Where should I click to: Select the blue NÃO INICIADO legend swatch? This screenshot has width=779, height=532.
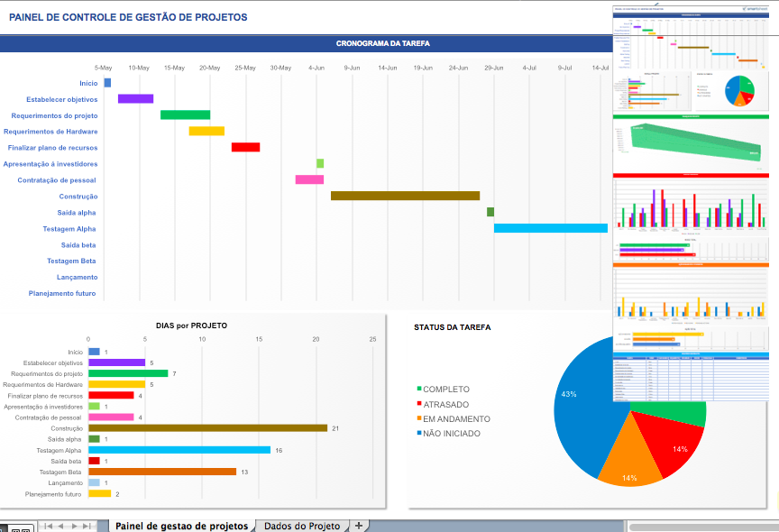click(418, 433)
